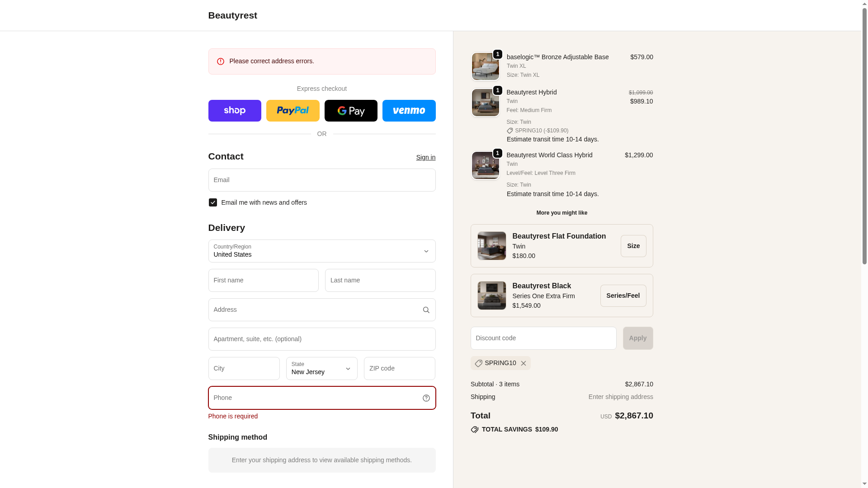Pay with Shop Pay express button
Viewport: 868px width, 488px height.
pos(235,111)
